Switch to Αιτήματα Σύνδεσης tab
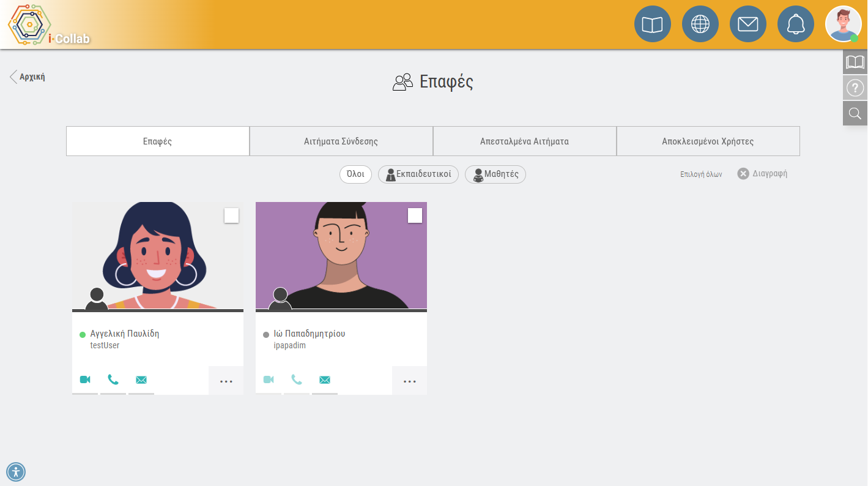Viewport: 868px width, 486px height. pos(341,141)
